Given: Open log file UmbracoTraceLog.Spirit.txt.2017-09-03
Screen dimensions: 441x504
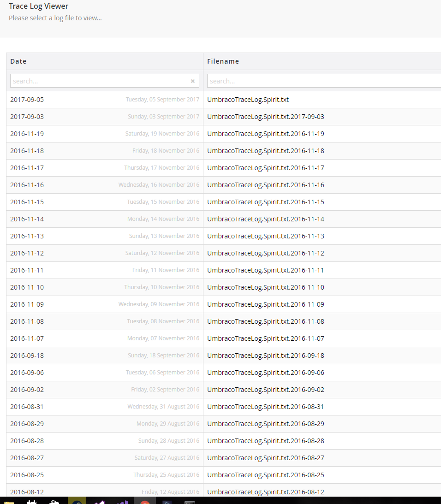Looking at the screenshot, I should point(266,117).
